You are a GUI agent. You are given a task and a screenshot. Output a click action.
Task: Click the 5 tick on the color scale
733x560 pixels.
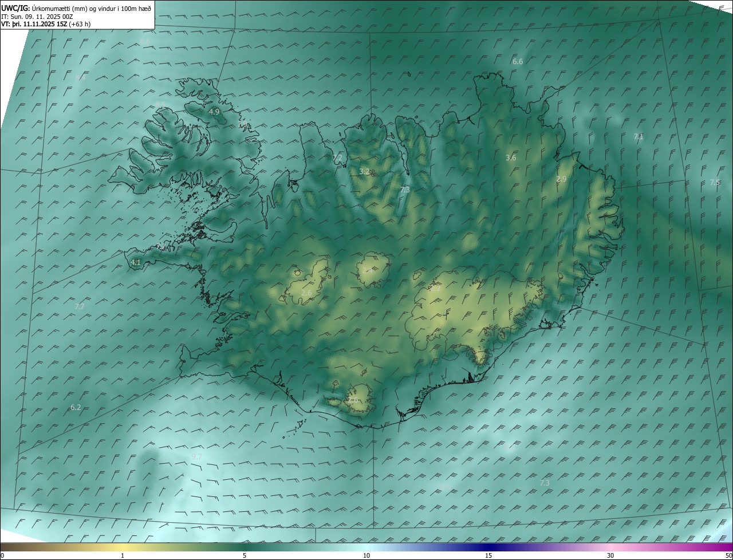click(x=245, y=556)
